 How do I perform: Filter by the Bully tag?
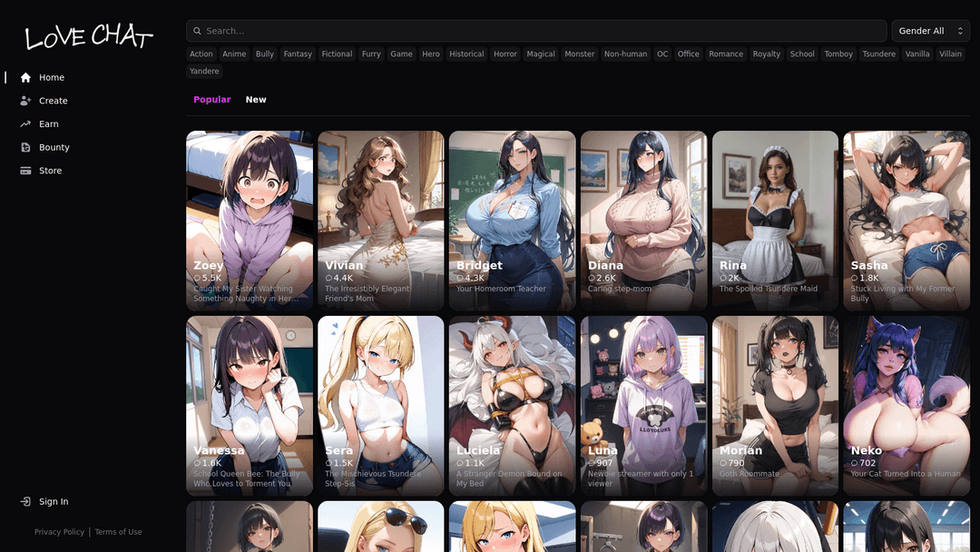(x=265, y=54)
